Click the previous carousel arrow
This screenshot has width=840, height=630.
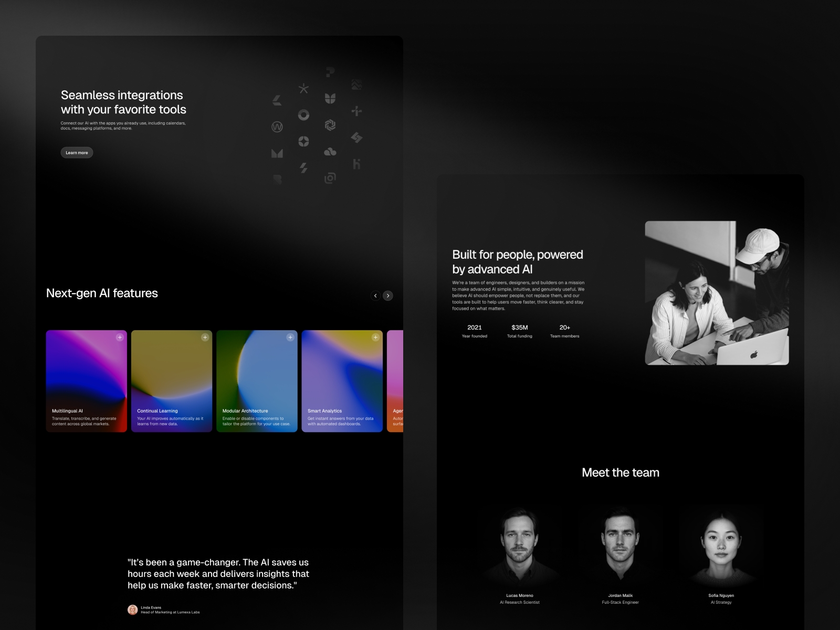[x=375, y=296]
